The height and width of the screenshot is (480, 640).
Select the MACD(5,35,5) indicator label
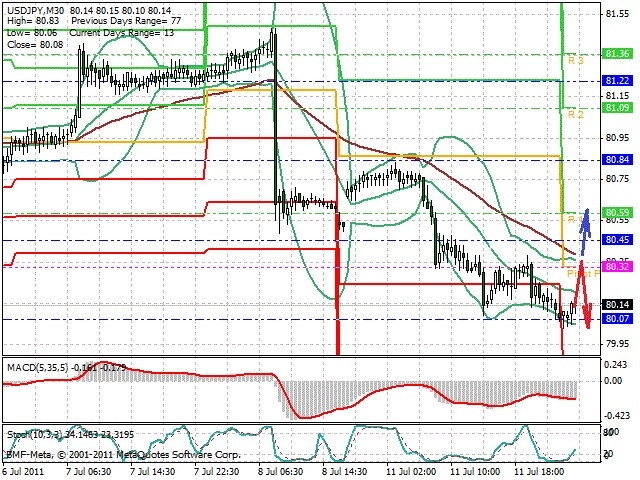click(38, 367)
